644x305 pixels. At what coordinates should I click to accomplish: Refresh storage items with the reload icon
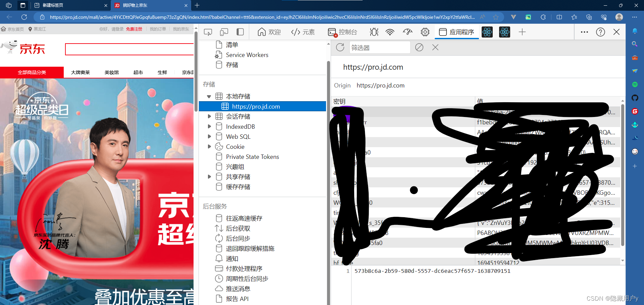click(x=340, y=47)
